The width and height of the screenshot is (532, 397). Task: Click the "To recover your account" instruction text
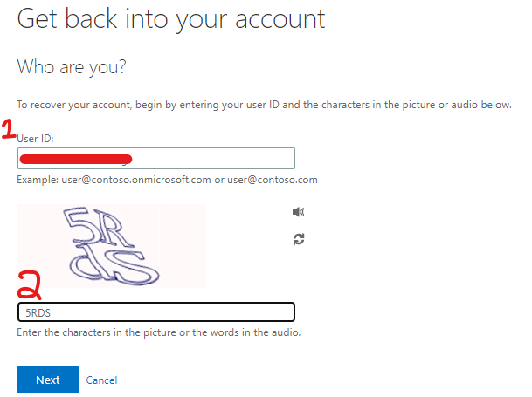(x=264, y=106)
